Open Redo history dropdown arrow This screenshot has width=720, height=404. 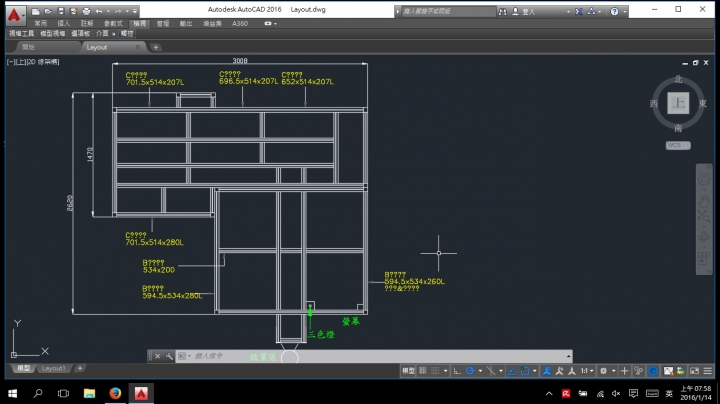[x=127, y=11]
